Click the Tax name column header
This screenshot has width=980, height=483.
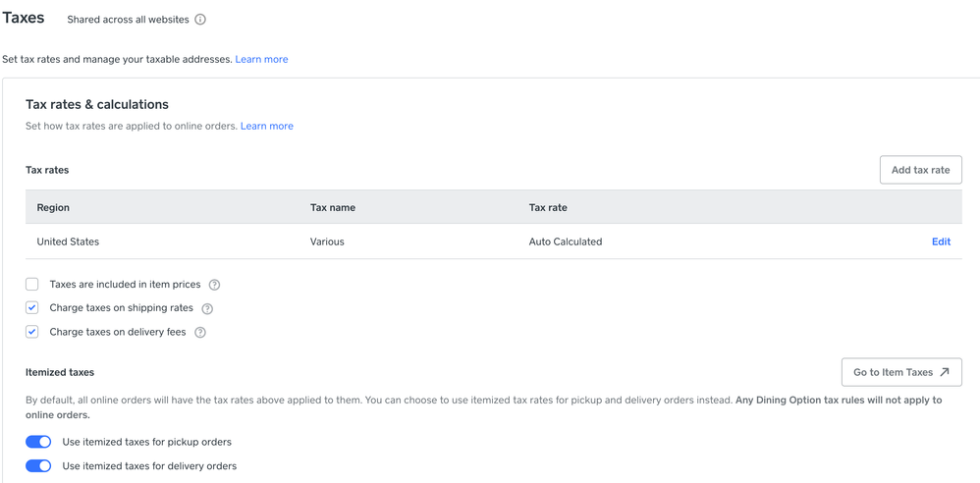pos(333,208)
